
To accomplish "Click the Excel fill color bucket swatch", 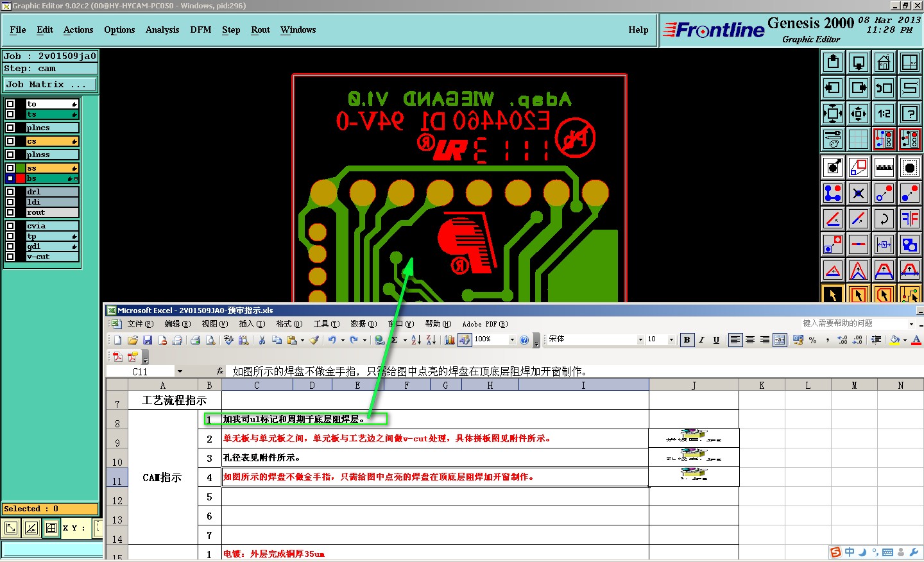I will pyautogui.click(x=895, y=340).
